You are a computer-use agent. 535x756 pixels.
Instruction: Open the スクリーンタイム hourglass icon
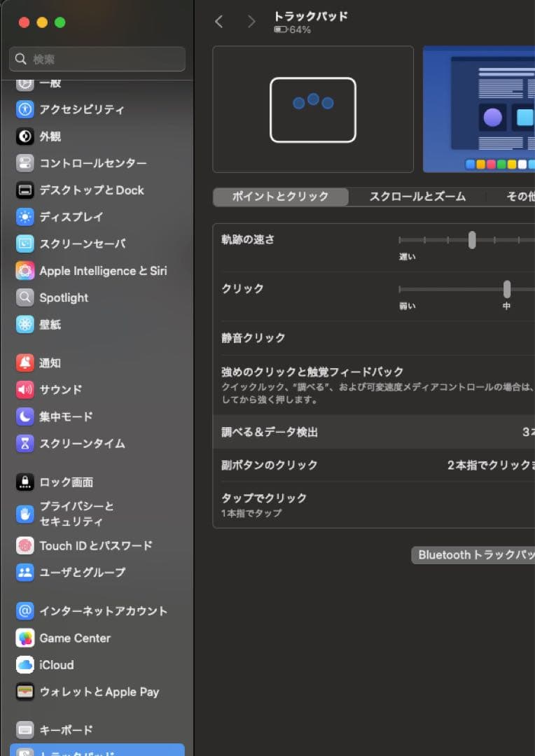[25, 444]
